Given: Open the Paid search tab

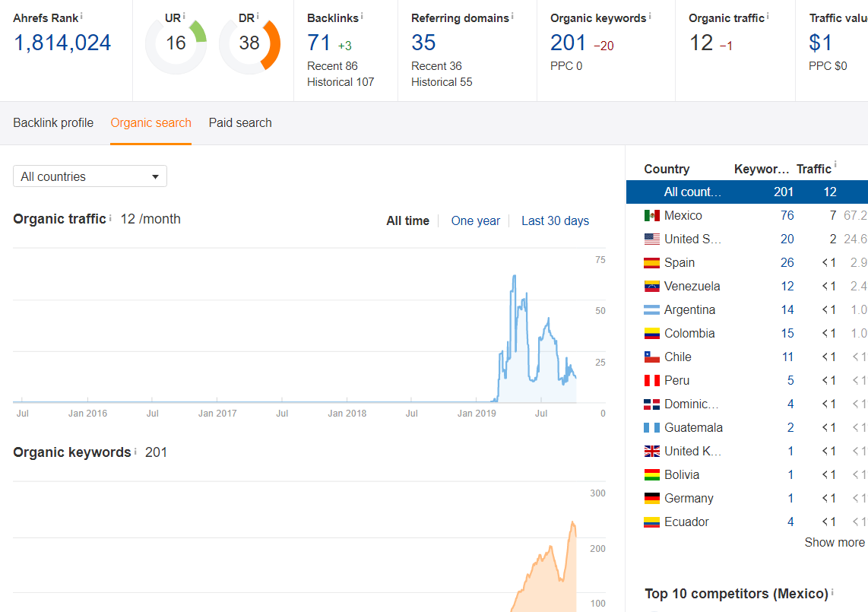Looking at the screenshot, I should 240,123.
